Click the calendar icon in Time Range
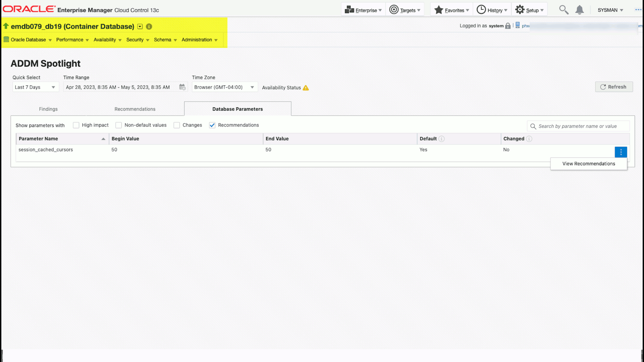This screenshot has height=362, width=644. tap(182, 87)
